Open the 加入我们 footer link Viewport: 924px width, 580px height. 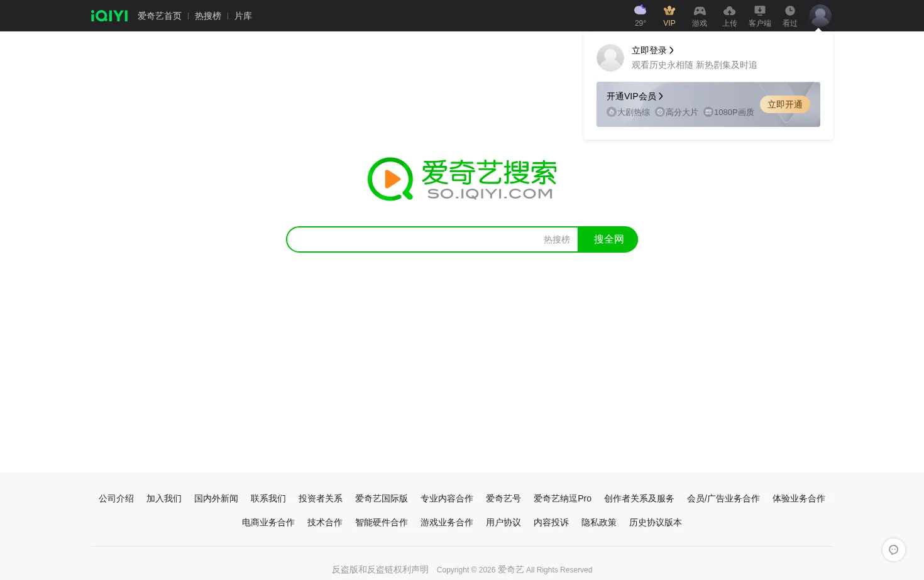(x=164, y=498)
